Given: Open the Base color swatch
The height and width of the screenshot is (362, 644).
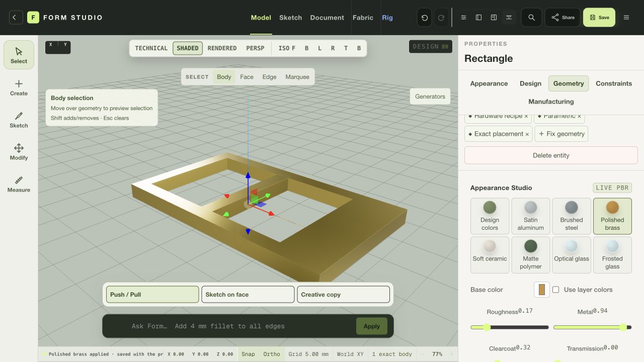Looking at the screenshot, I should click(542, 290).
